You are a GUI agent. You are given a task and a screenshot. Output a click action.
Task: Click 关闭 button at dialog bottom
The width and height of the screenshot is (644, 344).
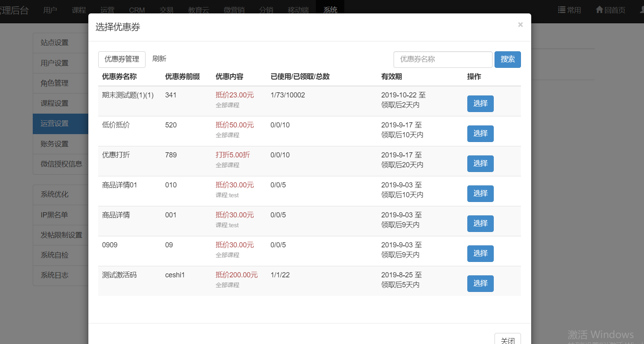507,340
